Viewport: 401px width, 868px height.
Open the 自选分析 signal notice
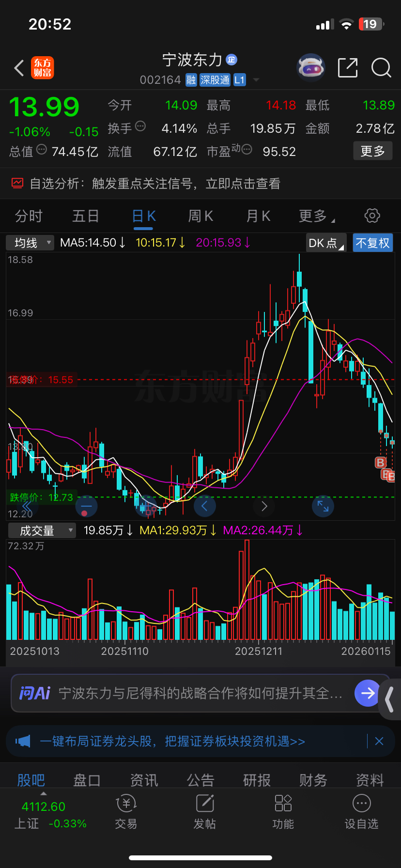pos(200,184)
